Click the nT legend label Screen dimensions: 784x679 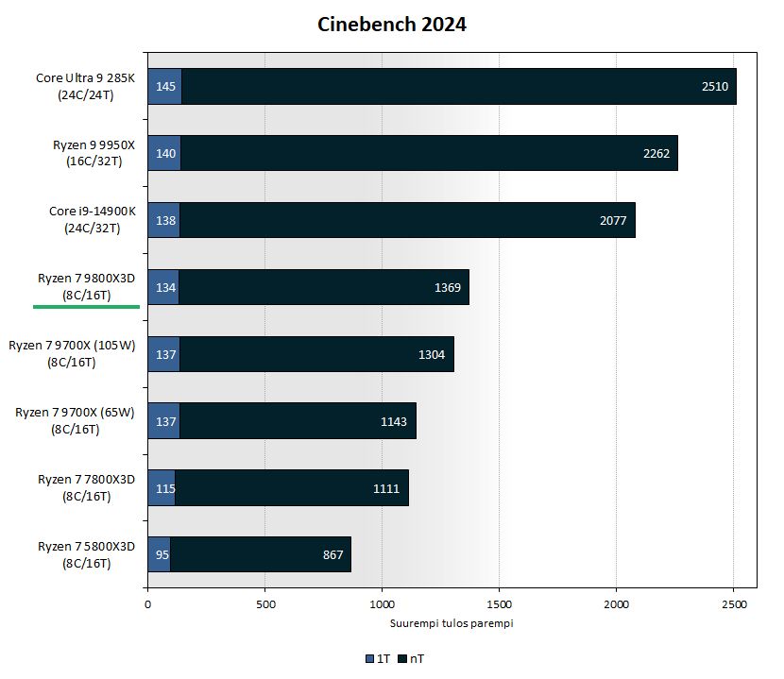[x=417, y=659]
